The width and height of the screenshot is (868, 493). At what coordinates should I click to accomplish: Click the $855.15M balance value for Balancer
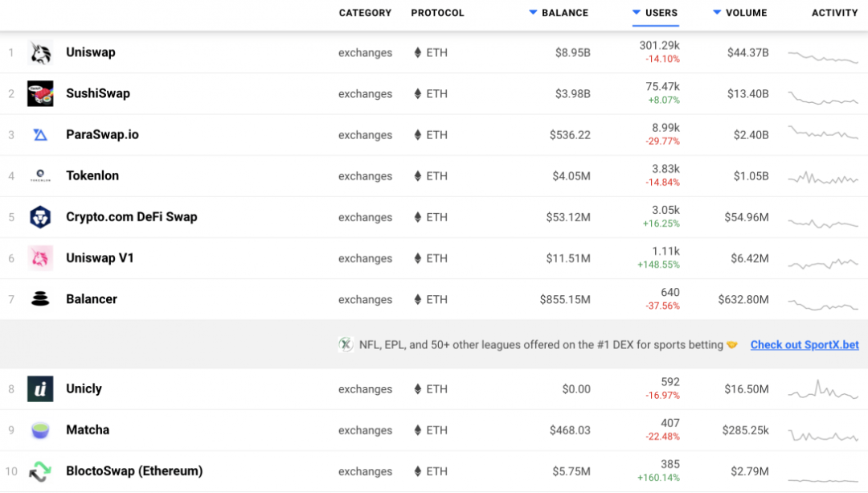565,300
